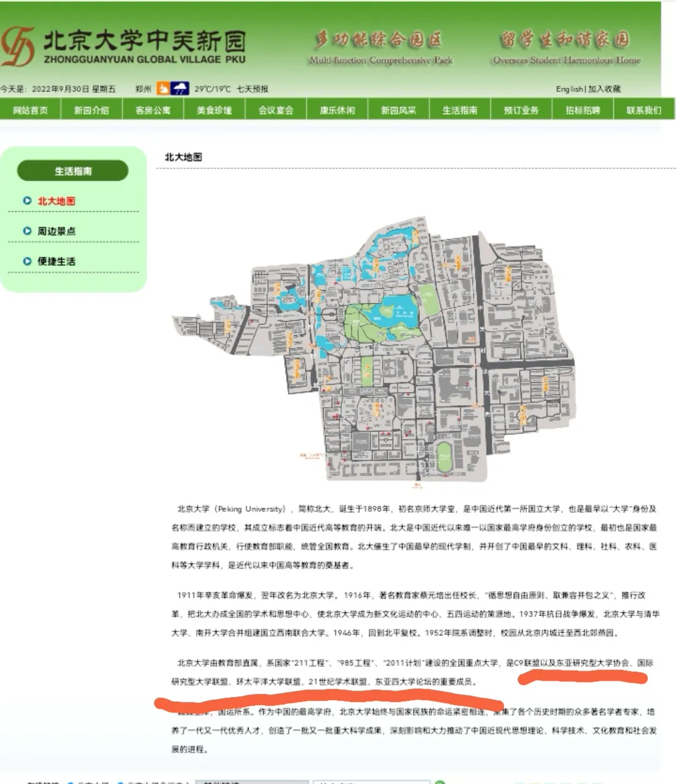The width and height of the screenshot is (676, 784).
Task: Click the sunny weather icon
Action: (163, 88)
